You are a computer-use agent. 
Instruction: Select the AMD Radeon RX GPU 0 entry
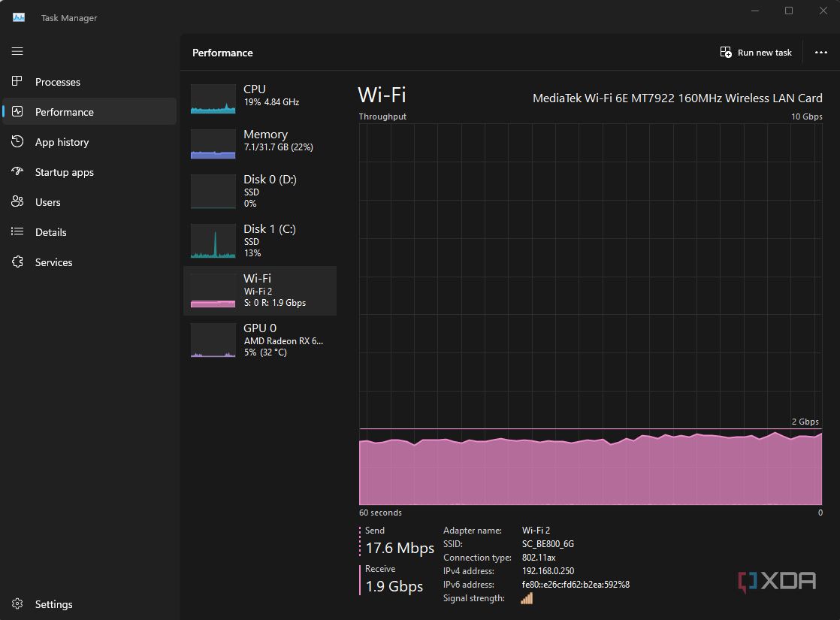(x=260, y=340)
